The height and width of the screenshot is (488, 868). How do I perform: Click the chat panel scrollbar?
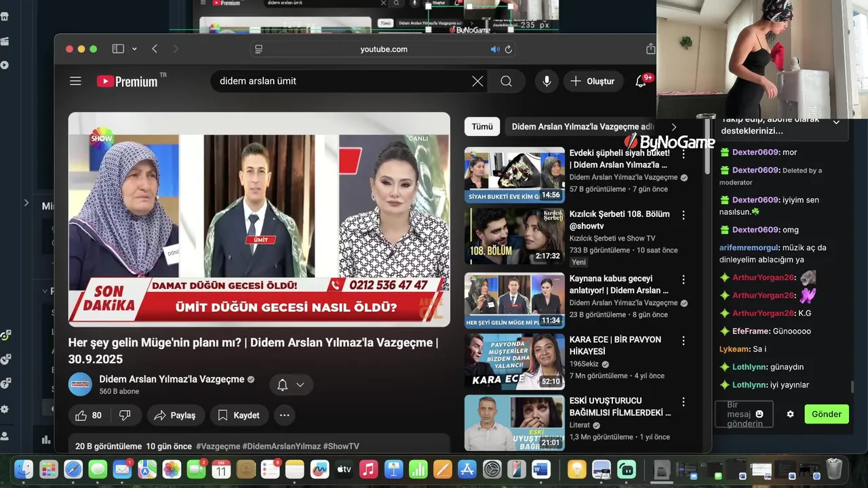(852, 387)
